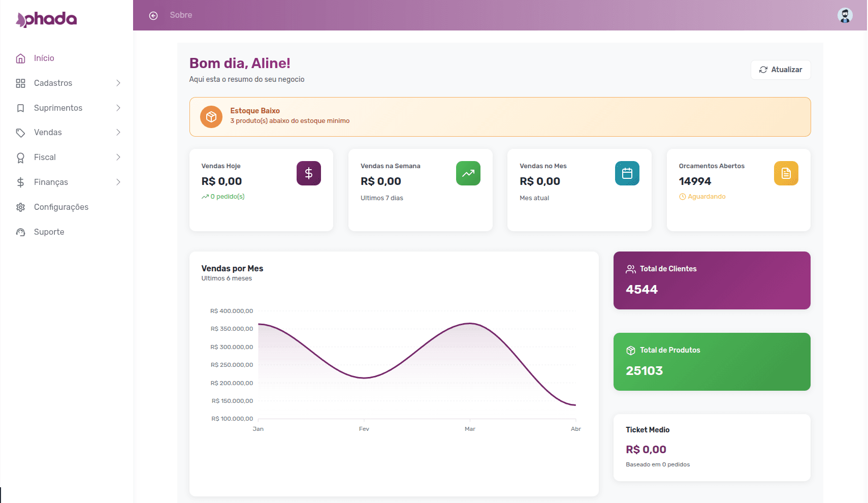The image size is (868, 503).
Task: Click the Cadastros grid icon
Action: click(20, 83)
